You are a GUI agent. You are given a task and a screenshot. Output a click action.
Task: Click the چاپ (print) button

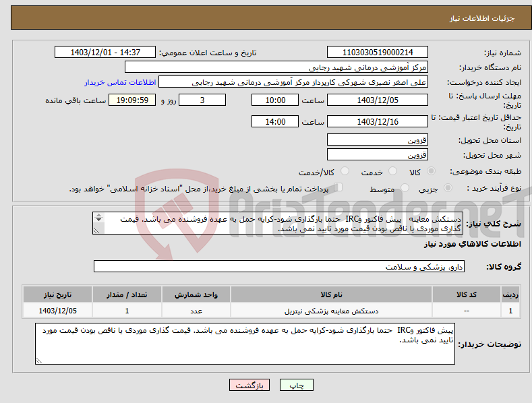(296, 385)
